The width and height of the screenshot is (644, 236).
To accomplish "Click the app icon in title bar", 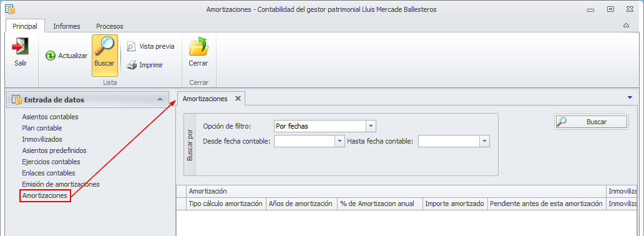I will [9, 9].
